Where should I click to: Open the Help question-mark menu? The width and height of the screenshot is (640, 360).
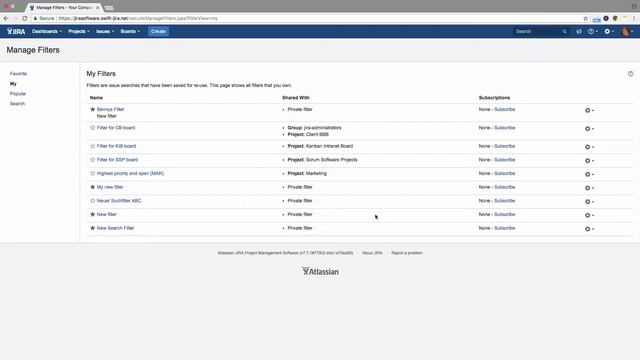click(593, 31)
